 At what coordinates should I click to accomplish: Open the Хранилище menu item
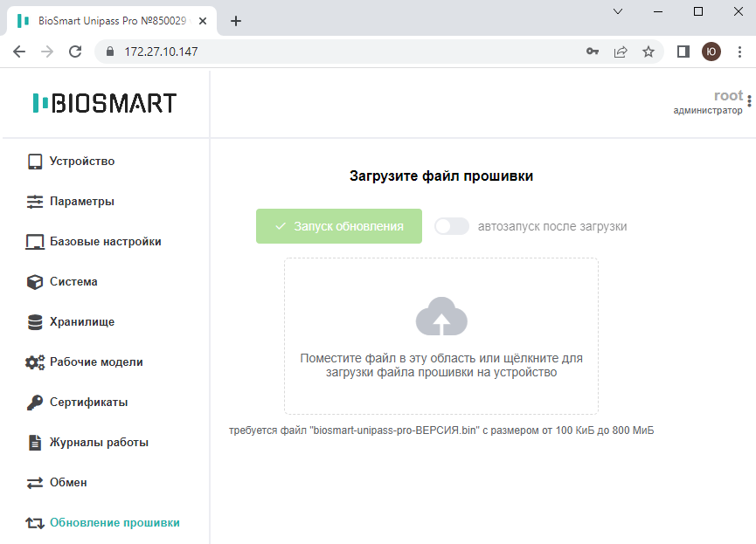click(82, 322)
